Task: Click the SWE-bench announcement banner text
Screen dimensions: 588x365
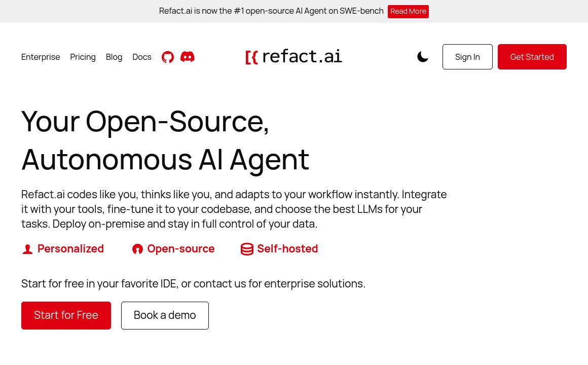Action: pyautogui.click(x=271, y=11)
